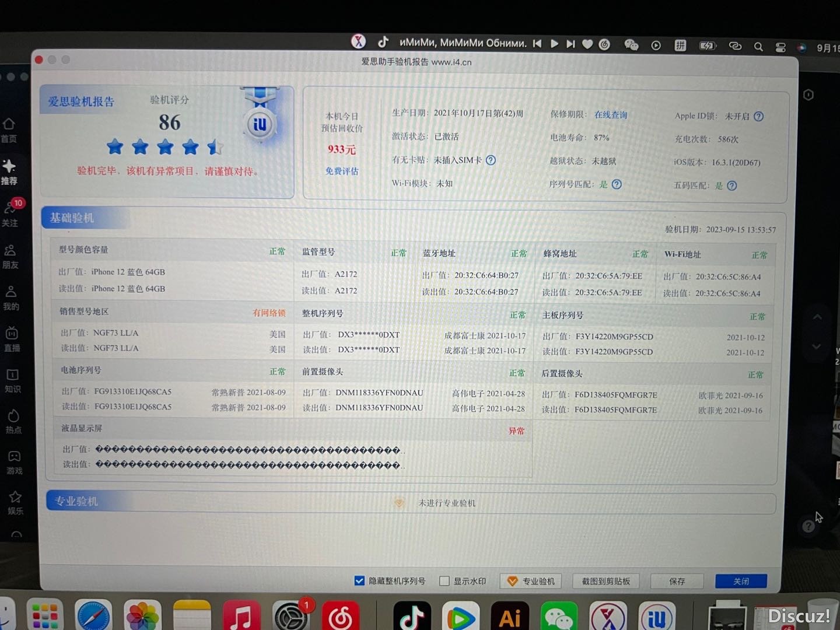This screenshot has height=630, width=840.
Task: Open Control Center in menu bar
Action: coord(780,47)
